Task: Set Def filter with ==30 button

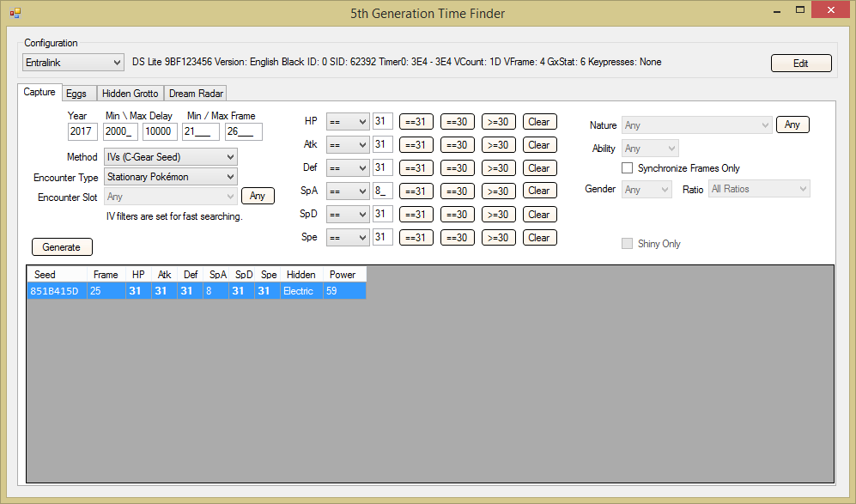Action: 458,168
